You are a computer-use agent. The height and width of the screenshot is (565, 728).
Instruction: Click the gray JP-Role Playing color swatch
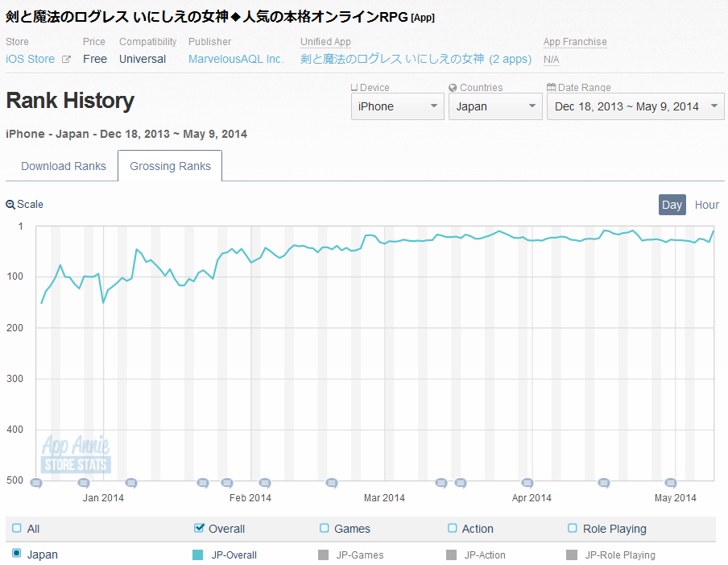[572, 555]
